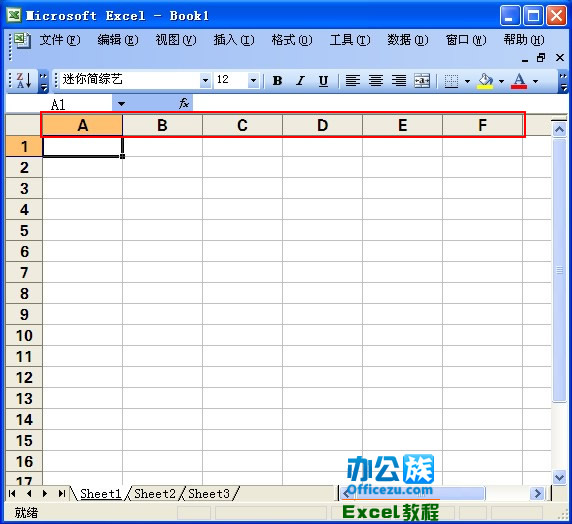This screenshot has height=524, width=572.
Task: Apply the Borders button
Action: tap(452, 81)
